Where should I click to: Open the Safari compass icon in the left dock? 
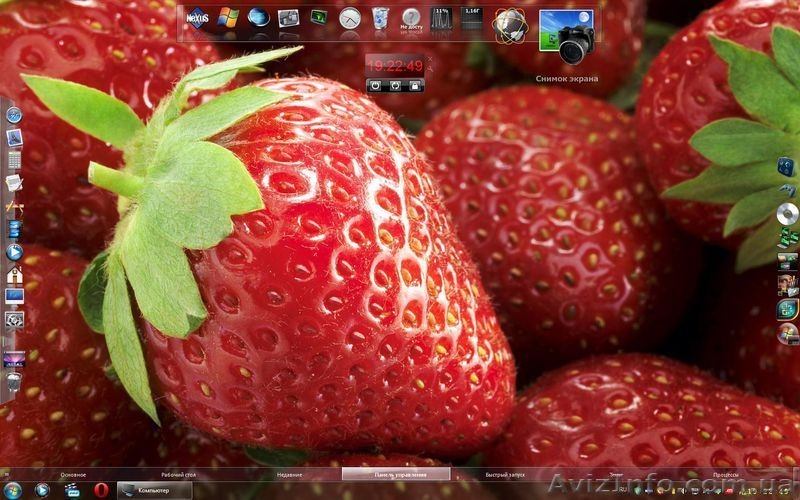14,116
